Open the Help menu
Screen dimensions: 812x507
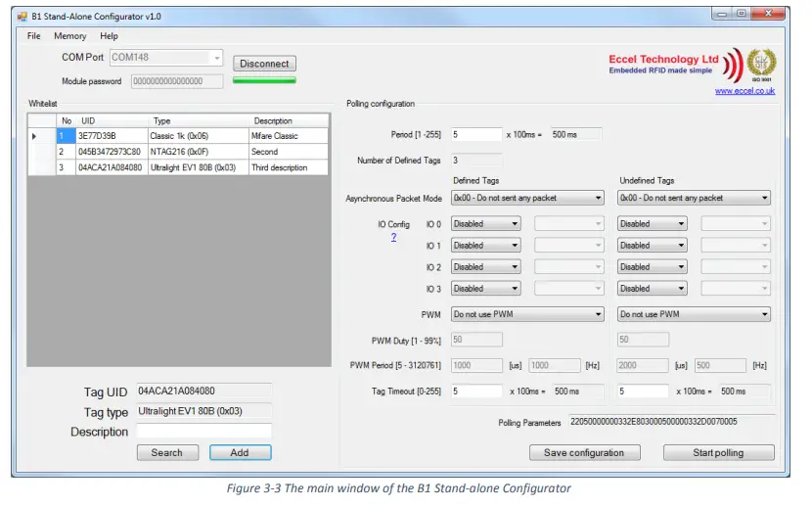pyautogui.click(x=110, y=36)
